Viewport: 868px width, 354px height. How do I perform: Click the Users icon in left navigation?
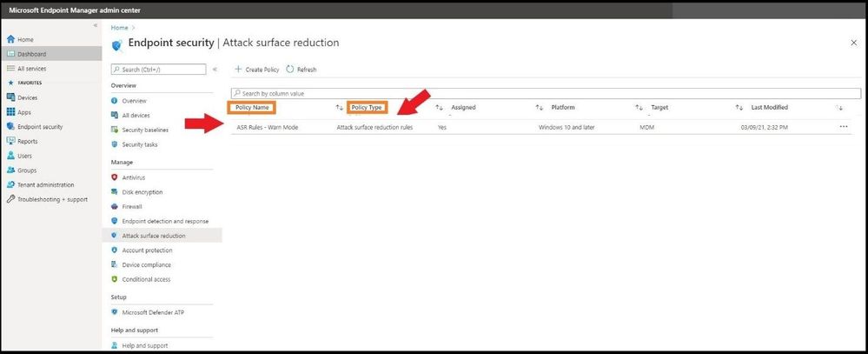coord(10,156)
